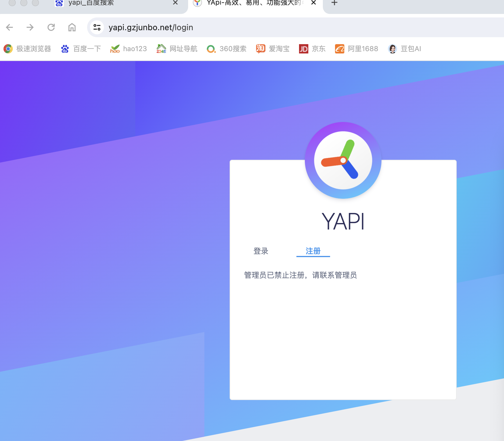Open the 爱淘宝 bookmark
The image size is (504, 441).
coord(272,49)
